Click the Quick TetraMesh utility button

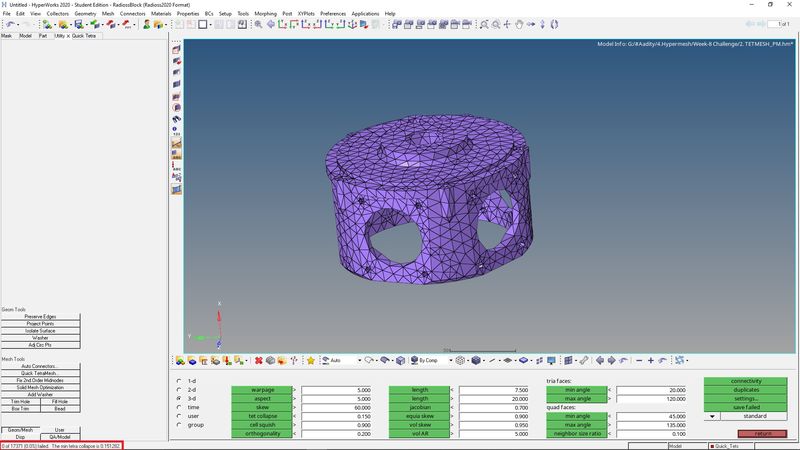(40, 373)
